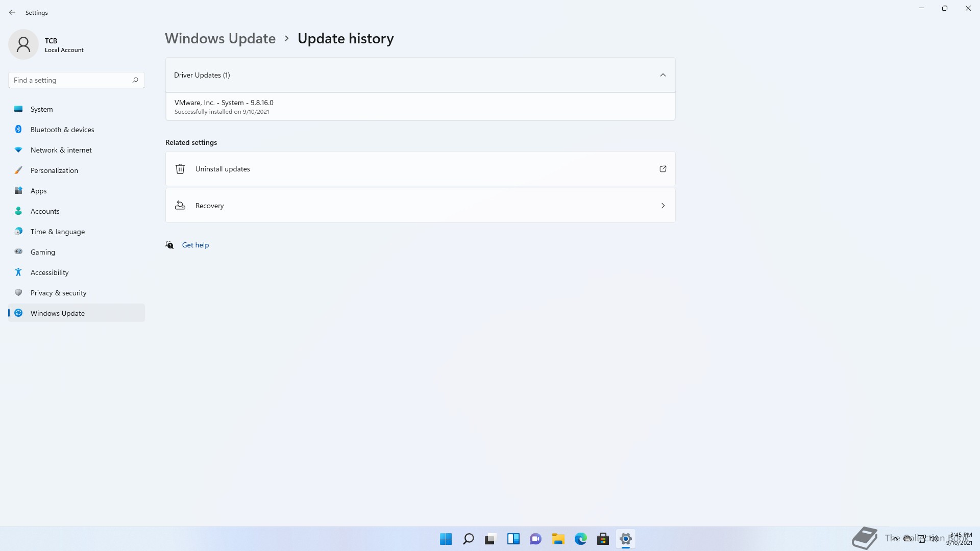Viewport: 980px width, 551px height.
Task: Click the Settings gear on the taskbar
Action: [x=625, y=539]
